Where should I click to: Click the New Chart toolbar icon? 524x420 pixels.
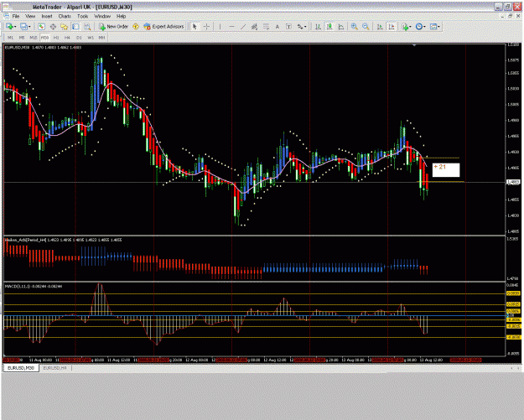point(10,26)
